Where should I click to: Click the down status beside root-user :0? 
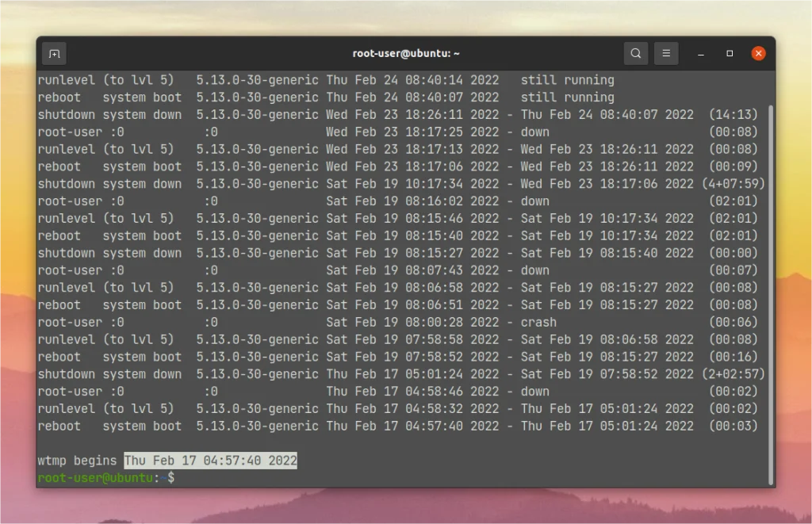[535, 132]
